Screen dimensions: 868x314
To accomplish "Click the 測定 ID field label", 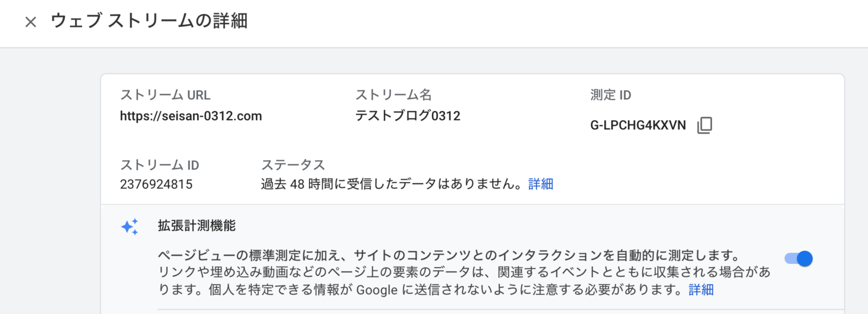I will click(610, 95).
